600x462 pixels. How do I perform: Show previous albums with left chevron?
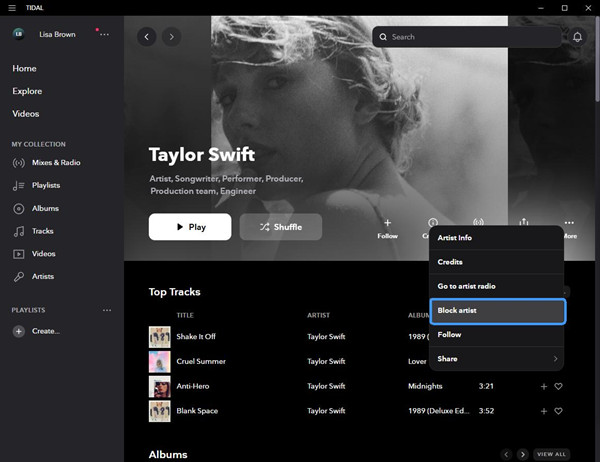click(x=506, y=454)
